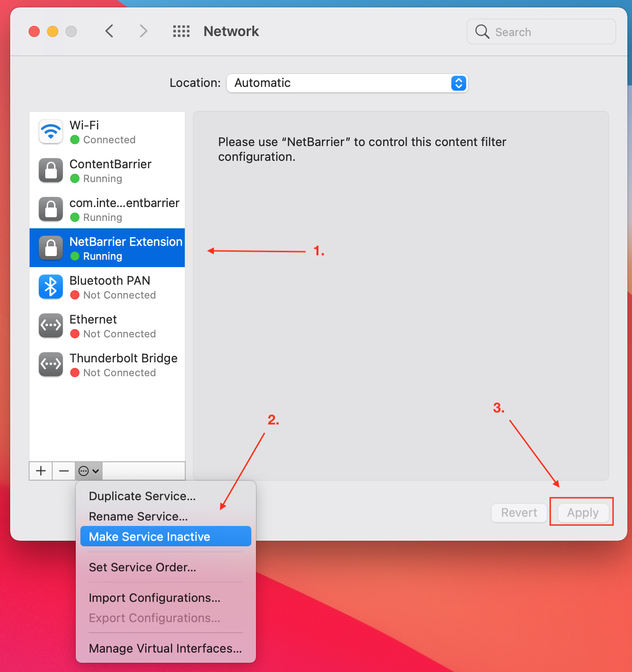Viewport: 632px width, 672px height.
Task: Minimize window with yellow button
Action: (x=53, y=31)
